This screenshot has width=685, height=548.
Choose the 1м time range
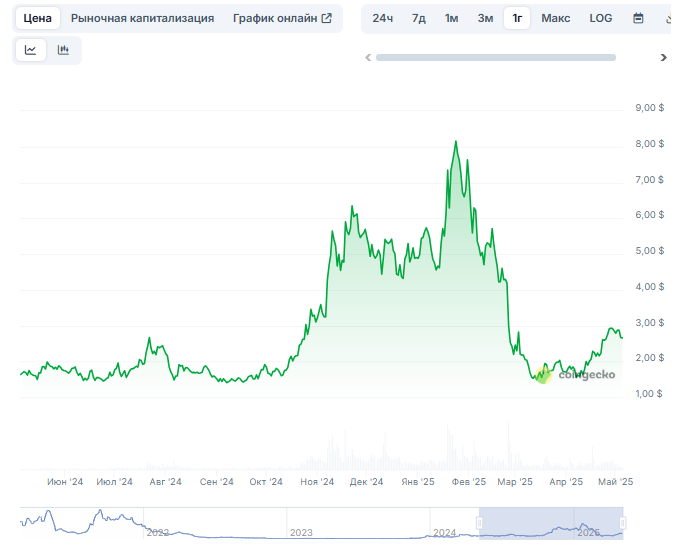pos(451,18)
